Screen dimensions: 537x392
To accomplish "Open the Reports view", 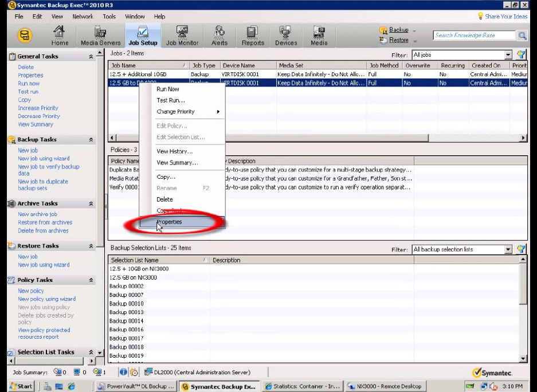I will (x=253, y=36).
